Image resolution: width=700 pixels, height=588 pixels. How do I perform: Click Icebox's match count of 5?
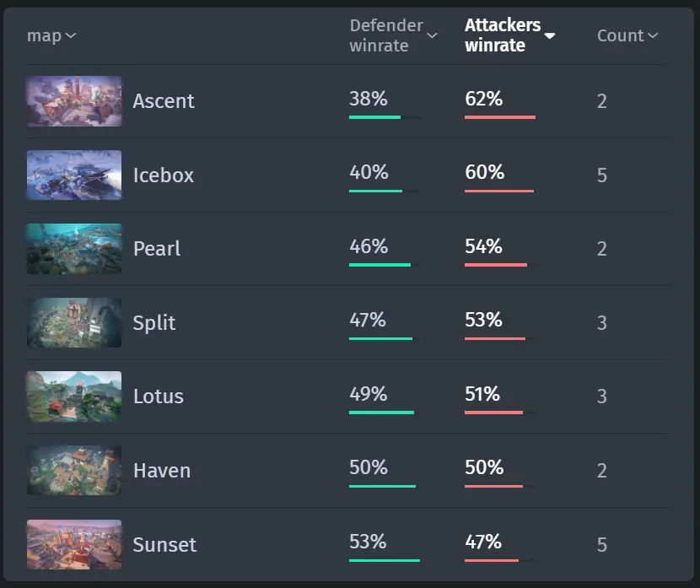click(x=602, y=175)
